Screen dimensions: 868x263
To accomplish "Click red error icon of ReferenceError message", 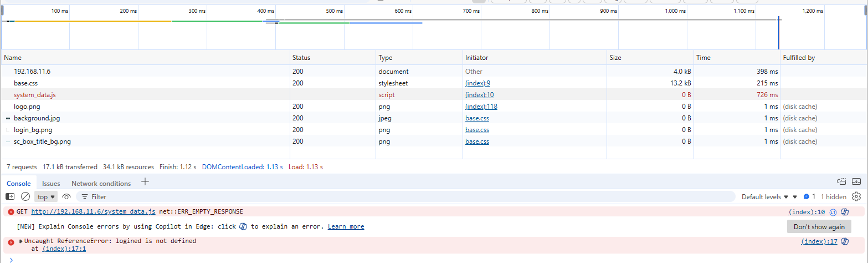I will tap(11, 242).
